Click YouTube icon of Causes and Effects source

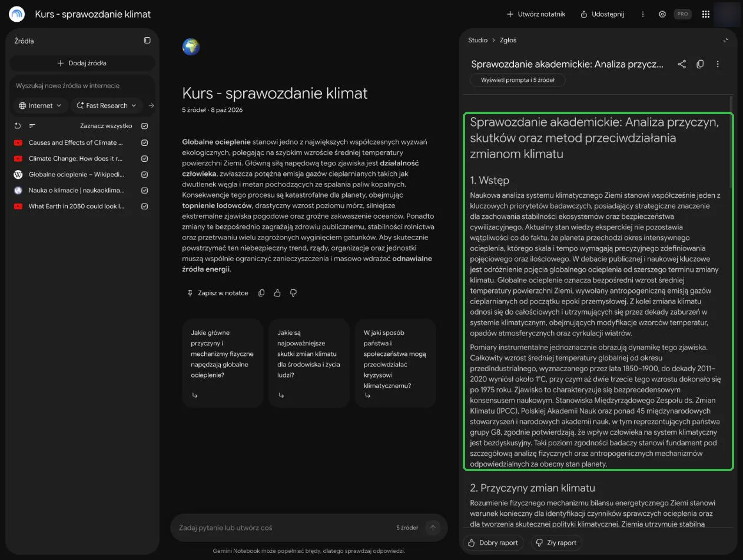(18, 142)
